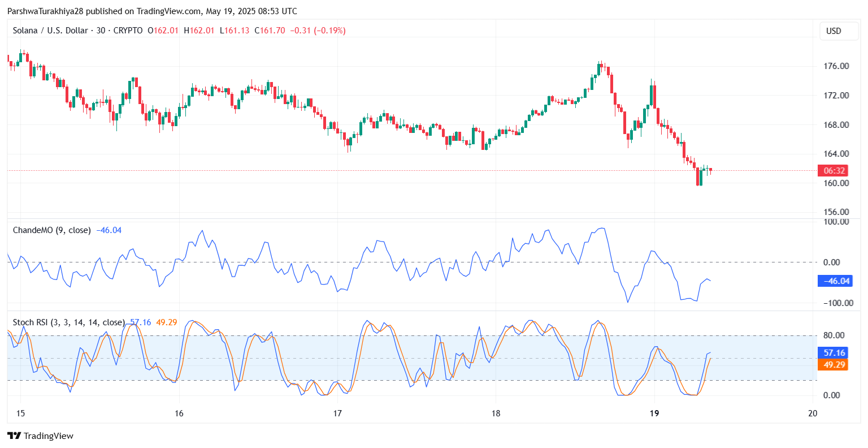Image resolution: width=868 pixels, height=448 pixels.
Task: Click the 80.00 level on Stoch RSI scale
Action: [834, 335]
